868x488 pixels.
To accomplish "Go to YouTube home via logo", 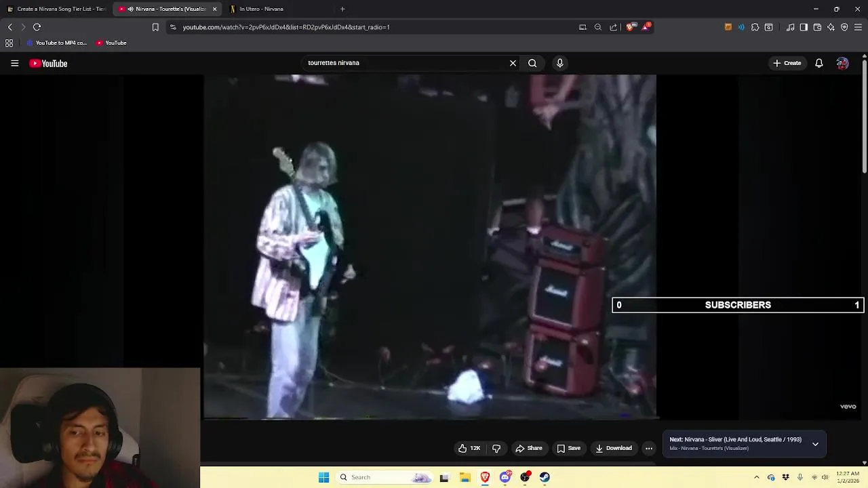I will point(48,63).
